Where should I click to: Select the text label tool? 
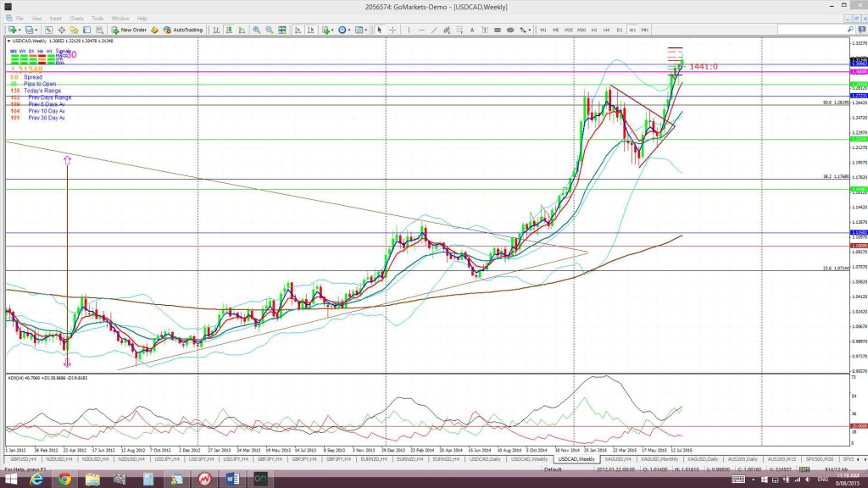485,30
